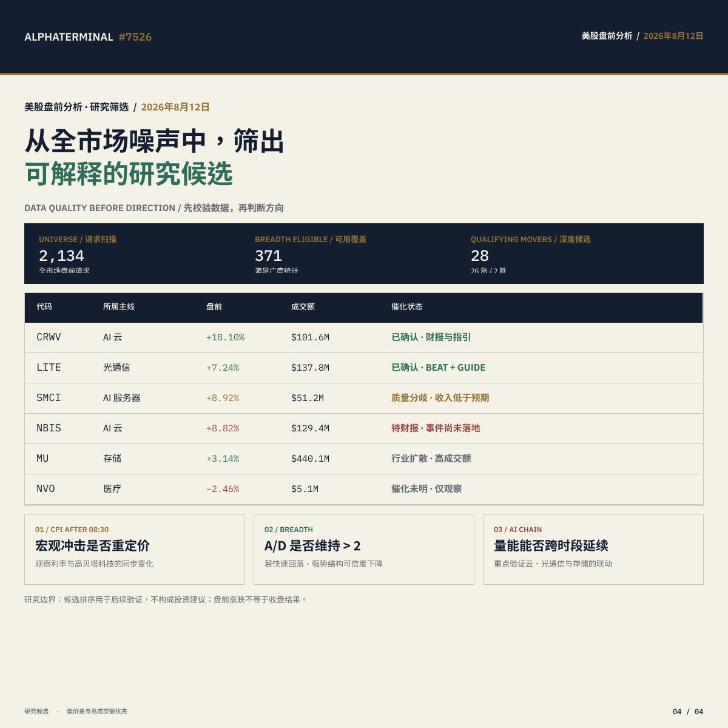Viewport: 728px width, 728px height.
Task: Click the $5.1M turnover cell
Action: click(305, 489)
